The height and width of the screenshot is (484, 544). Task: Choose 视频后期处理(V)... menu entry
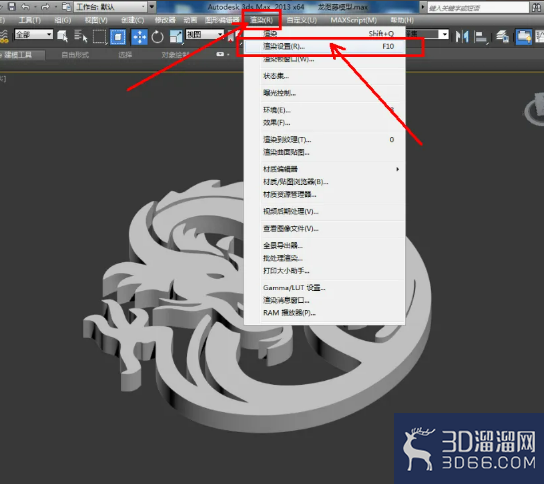coord(325,211)
